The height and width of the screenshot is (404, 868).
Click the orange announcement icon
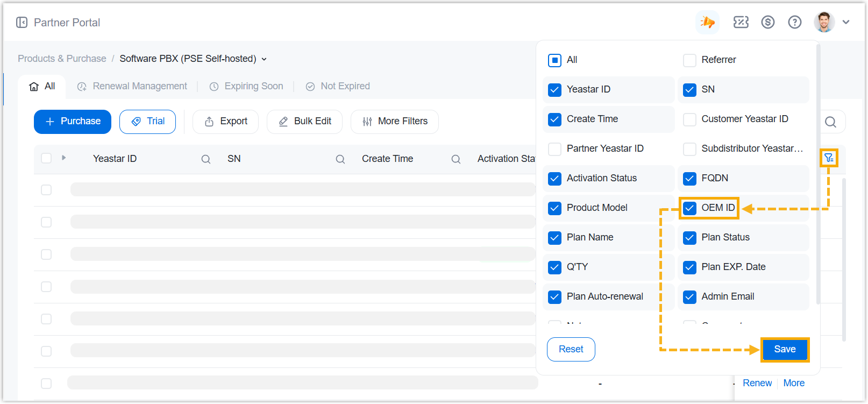(x=707, y=22)
